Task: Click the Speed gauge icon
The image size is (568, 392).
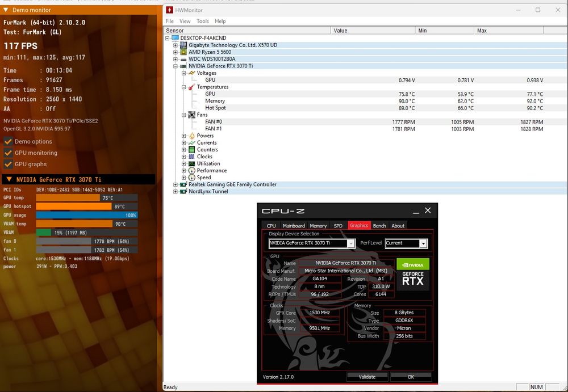Action: pos(191,178)
